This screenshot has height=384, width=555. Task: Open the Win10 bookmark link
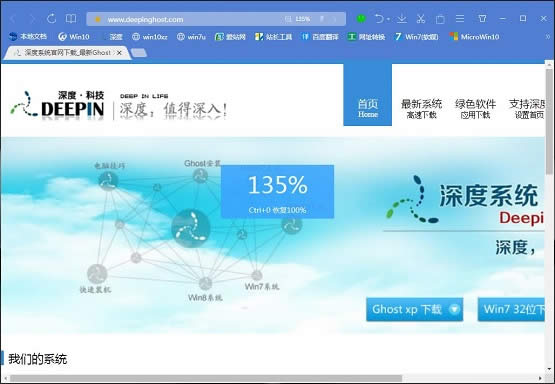coord(74,36)
